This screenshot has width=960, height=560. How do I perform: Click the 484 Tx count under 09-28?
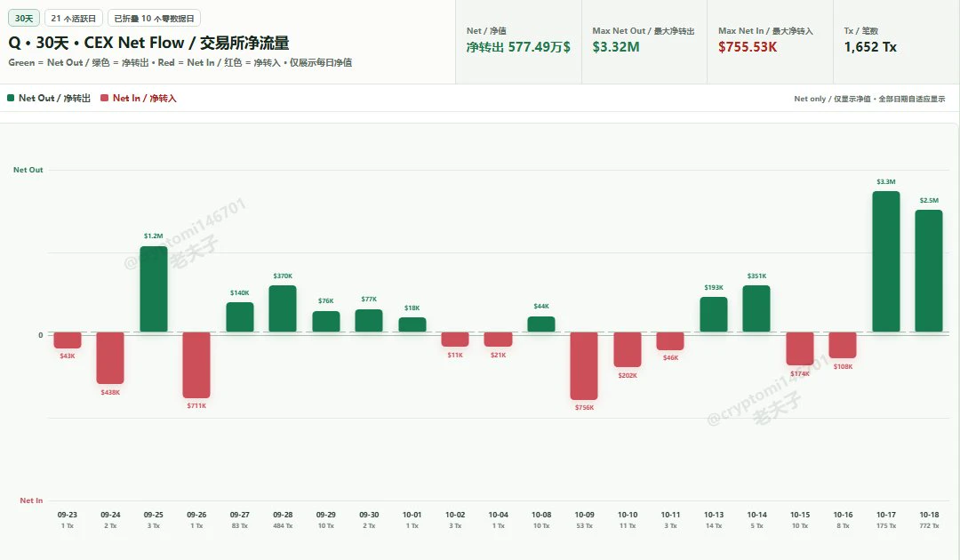point(283,525)
